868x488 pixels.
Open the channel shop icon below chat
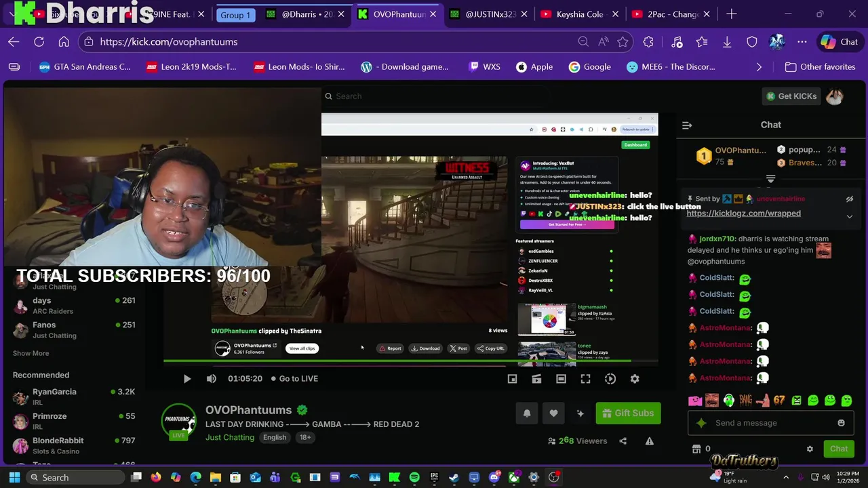tap(696, 449)
